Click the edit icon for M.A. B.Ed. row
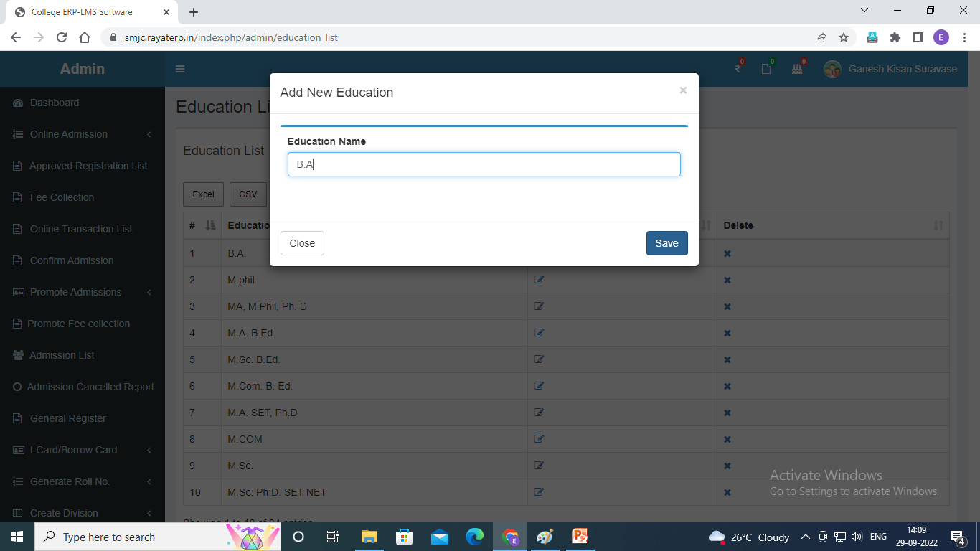This screenshot has height=551, width=980. point(539,333)
